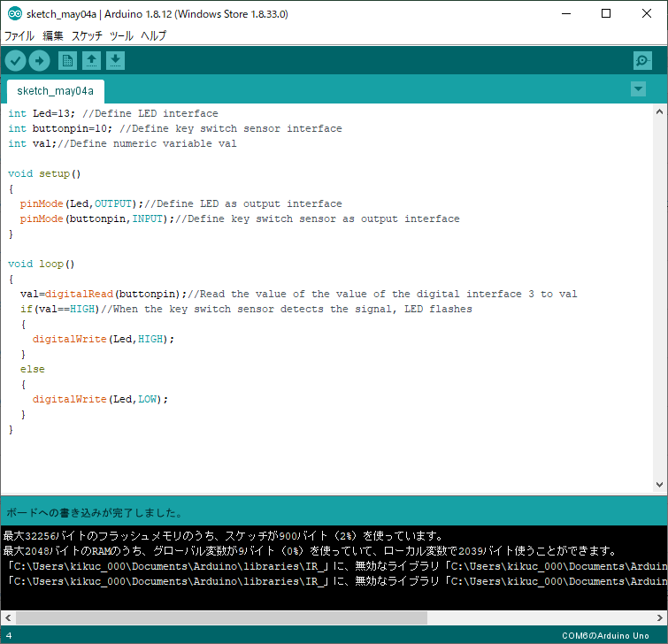Open the ツール menu
The height and width of the screenshot is (644, 668).
pos(121,36)
